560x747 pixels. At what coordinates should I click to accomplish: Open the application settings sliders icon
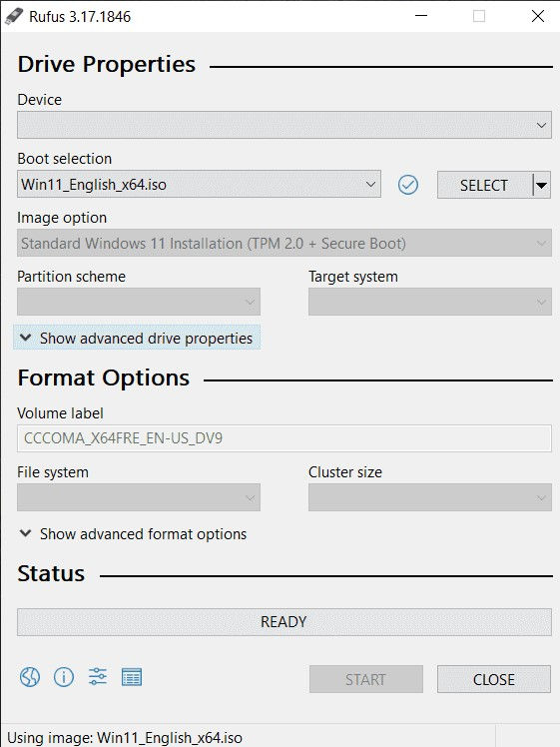(x=98, y=677)
